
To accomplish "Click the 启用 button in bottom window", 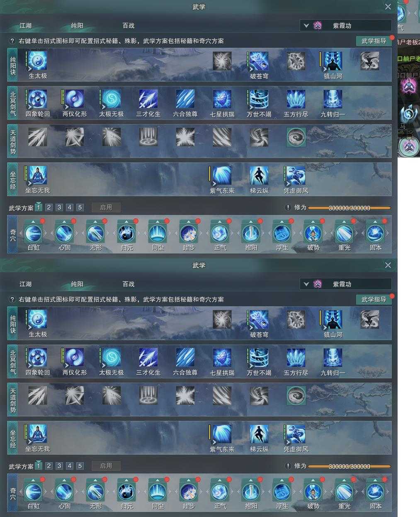I will tap(106, 466).
